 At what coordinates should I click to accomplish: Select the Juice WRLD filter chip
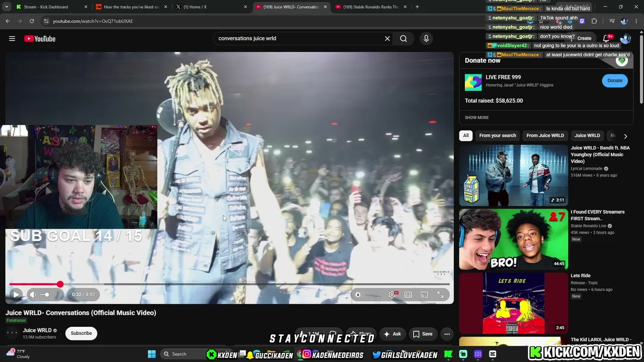tap(587, 135)
